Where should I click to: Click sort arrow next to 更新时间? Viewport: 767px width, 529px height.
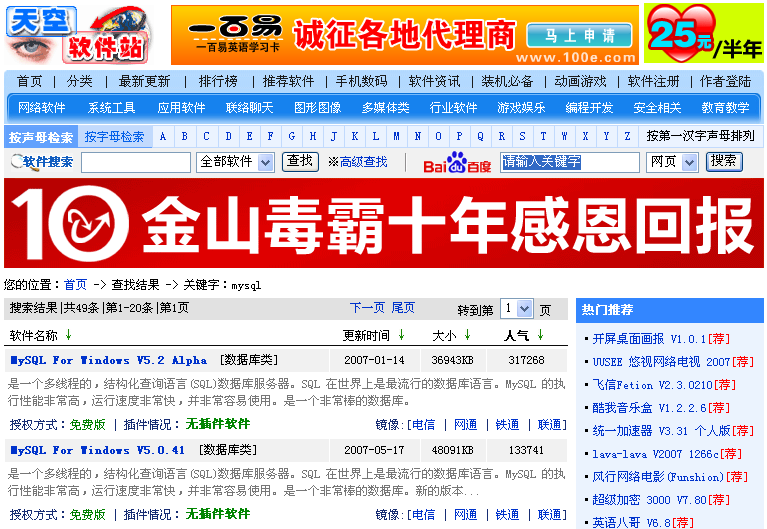coord(401,335)
